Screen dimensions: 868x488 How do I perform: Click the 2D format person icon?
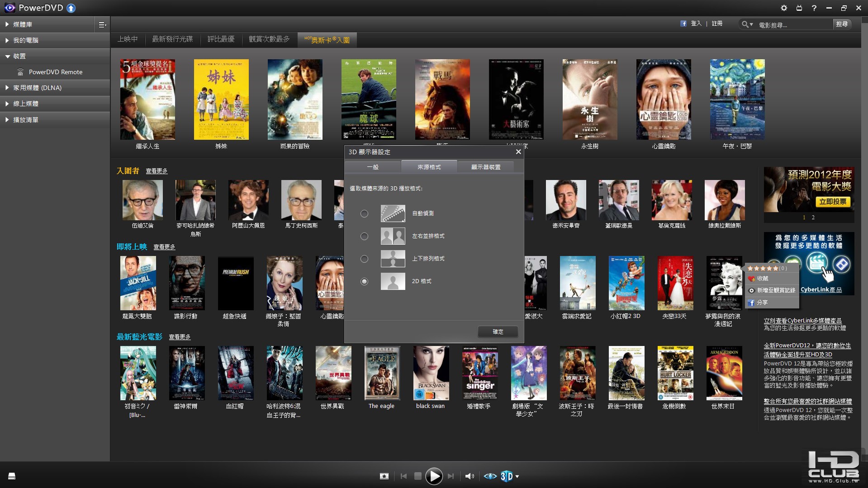[393, 281]
